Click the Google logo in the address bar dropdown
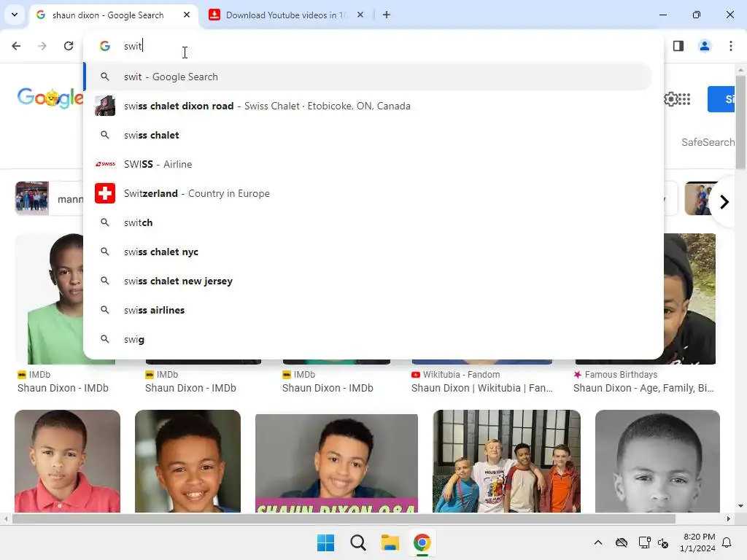 point(105,46)
